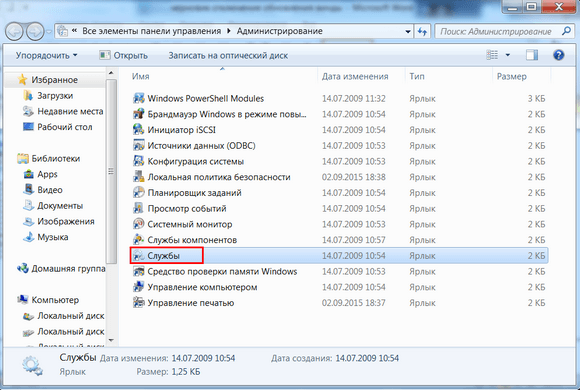The height and width of the screenshot is (390, 580).
Task: Click the date 02.09.2015 18:38
Action: [x=354, y=177]
